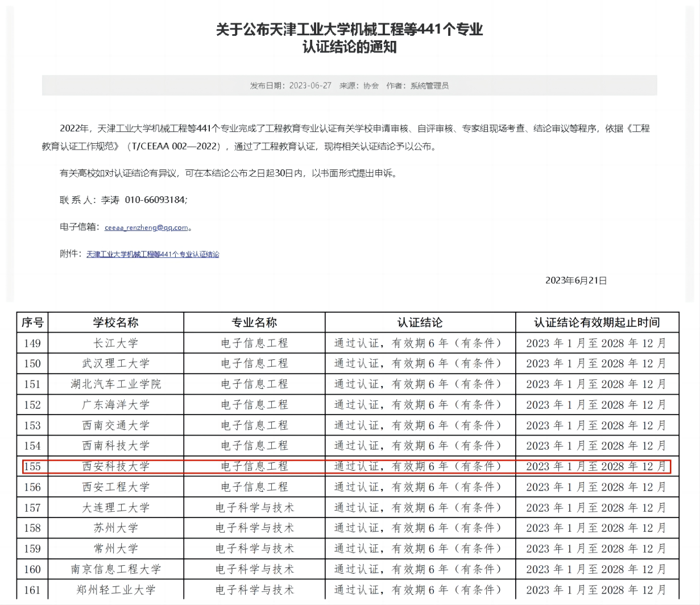The width and height of the screenshot is (700, 605).
Task: Click the 学校名称 column header
Action: click(x=116, y=322)
